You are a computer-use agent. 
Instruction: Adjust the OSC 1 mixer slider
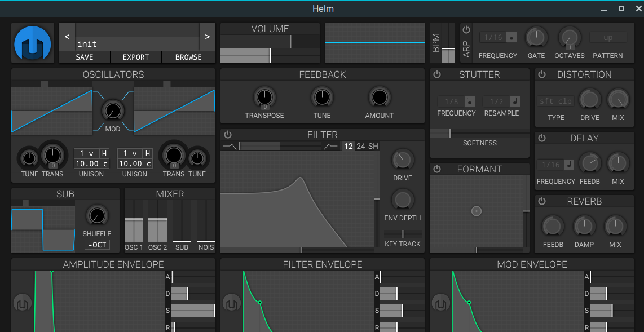(x=134, y=220)
